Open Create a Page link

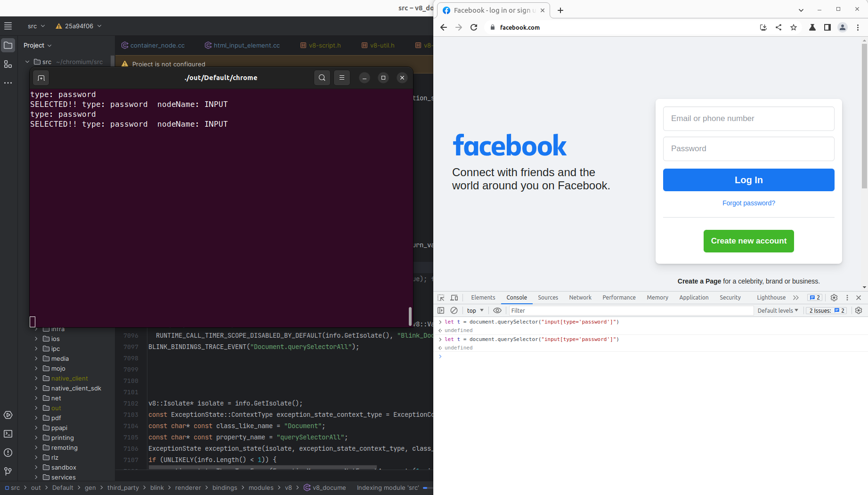coord(699,281)
